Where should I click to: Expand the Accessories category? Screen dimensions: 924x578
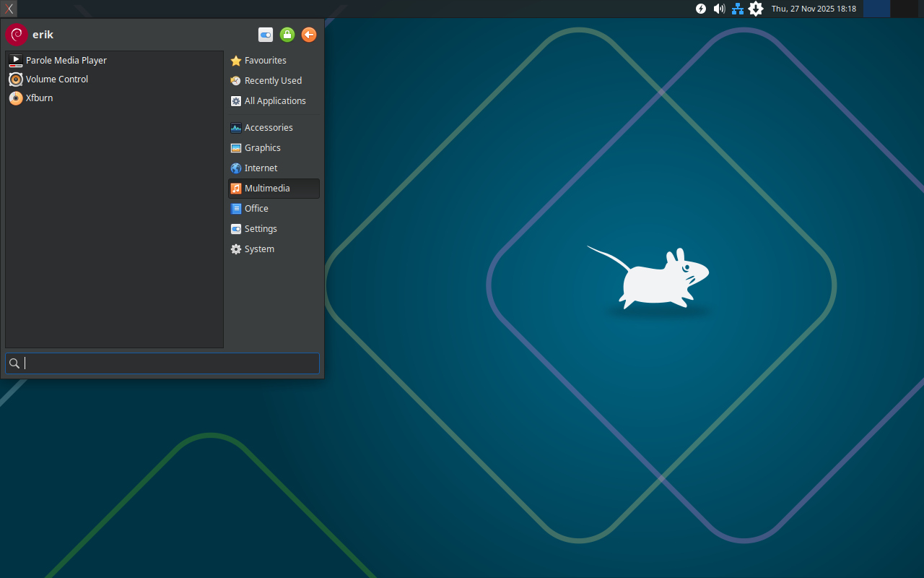click(269, 127)
